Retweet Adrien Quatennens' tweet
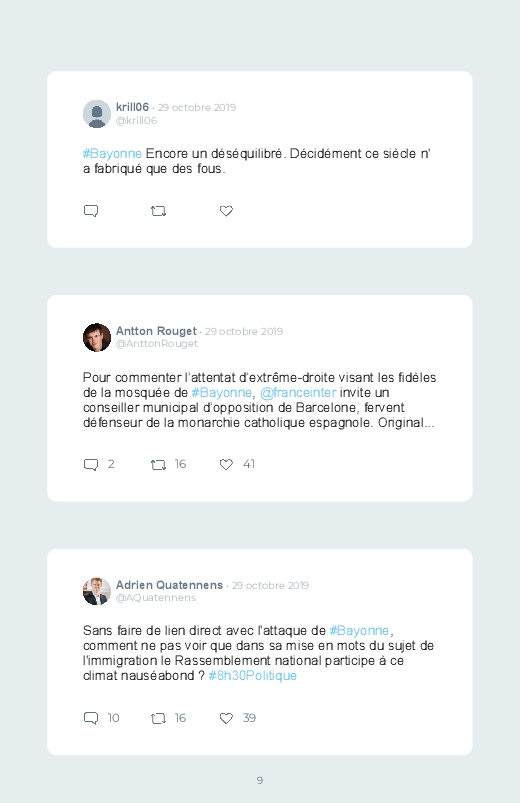This screenshot has height=803, width=520. (158, 719)
